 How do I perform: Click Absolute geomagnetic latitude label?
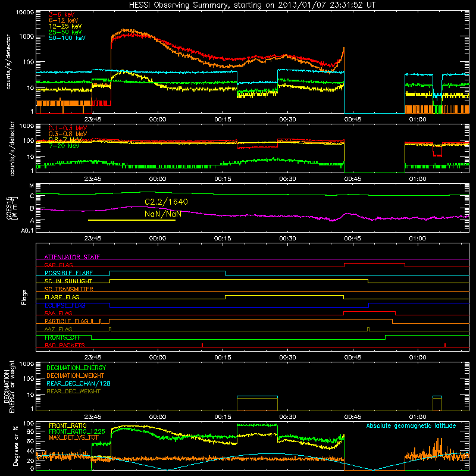[411, 425]
